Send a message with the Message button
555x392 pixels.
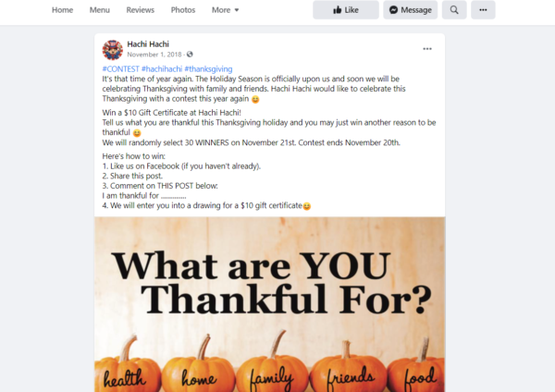(x=410, y=10)
